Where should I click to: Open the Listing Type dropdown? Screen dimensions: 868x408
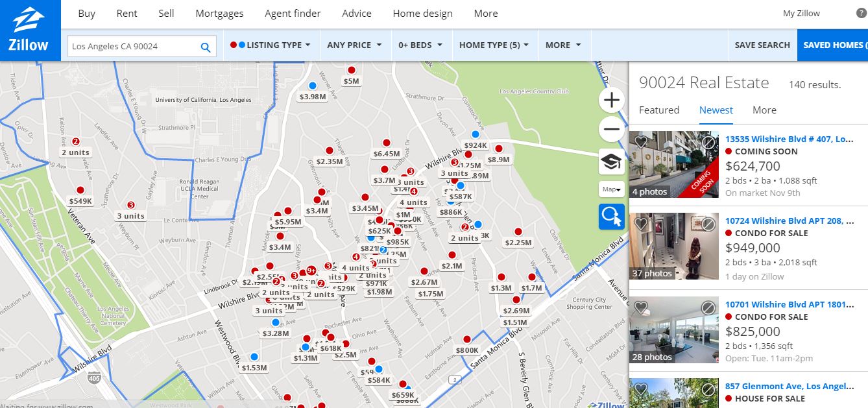(x=271, y=45)
